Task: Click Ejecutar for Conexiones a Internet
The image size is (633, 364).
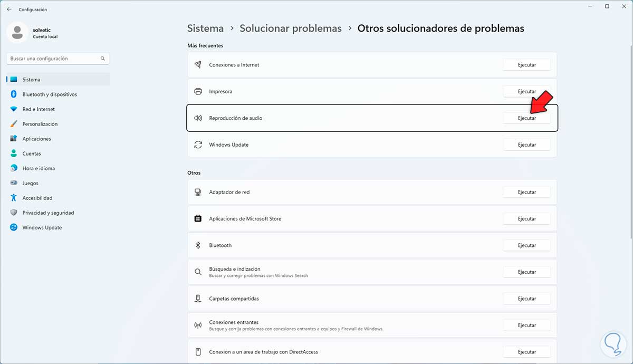Action: point(526,64)
